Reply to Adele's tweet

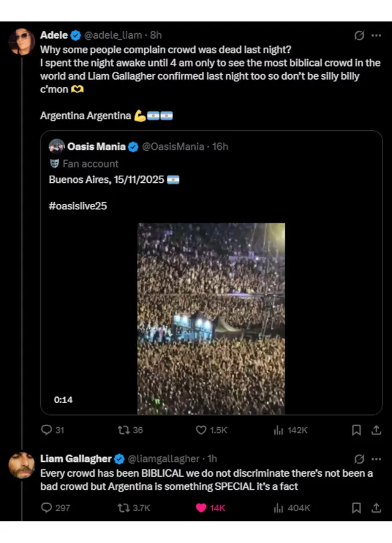coord(46,430)
